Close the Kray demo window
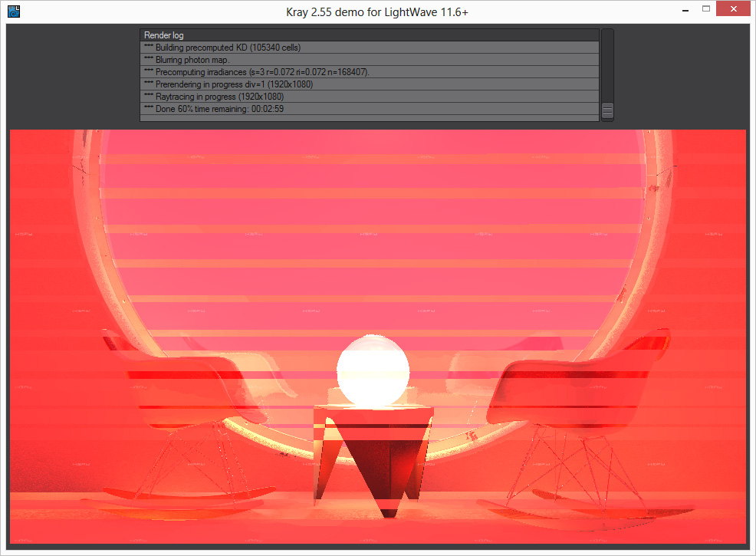This screenshot has width=756, height=556. click(x=734, y=9)
